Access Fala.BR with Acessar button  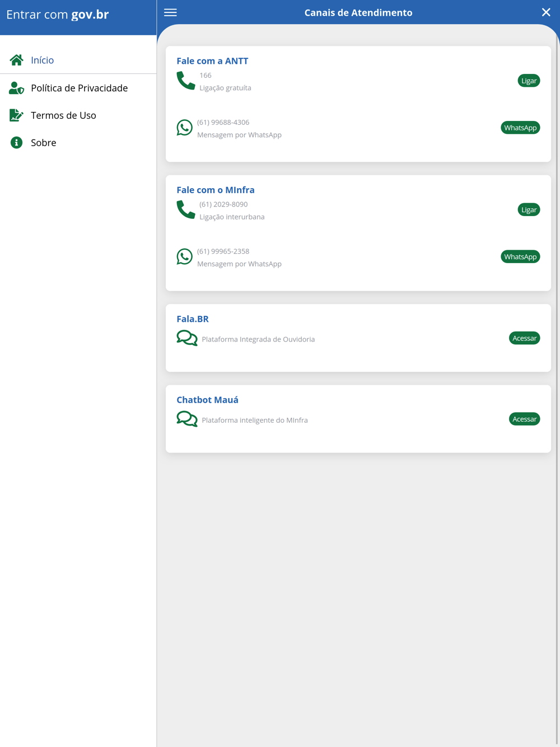tap(524, 338)
